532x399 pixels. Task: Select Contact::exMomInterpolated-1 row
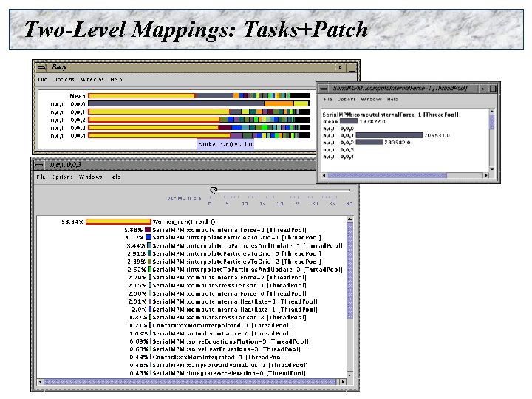tap(222, 325)
